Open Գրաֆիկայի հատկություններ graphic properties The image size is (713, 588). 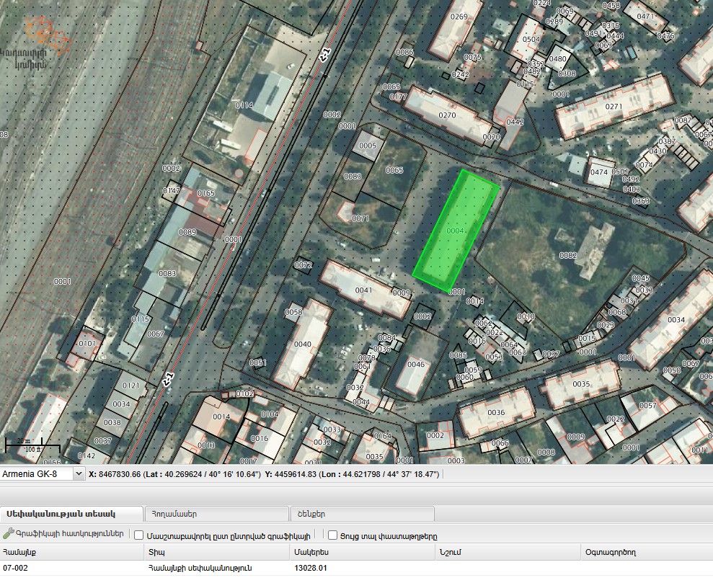(70, 533)
